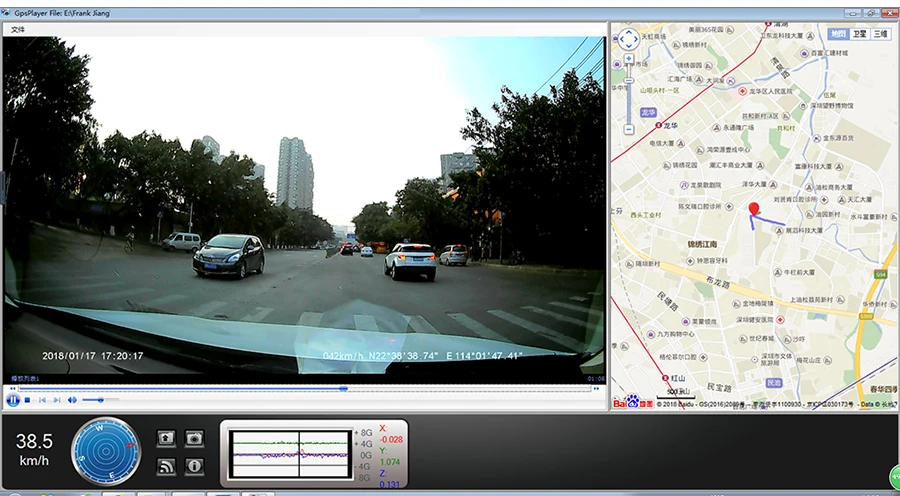Click the 38.5 km/h speed readout

(x=34, y=449)
